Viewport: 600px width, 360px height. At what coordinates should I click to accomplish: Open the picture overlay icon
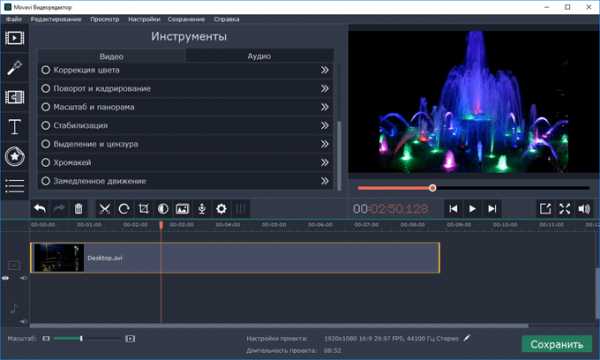click(182, 209)
